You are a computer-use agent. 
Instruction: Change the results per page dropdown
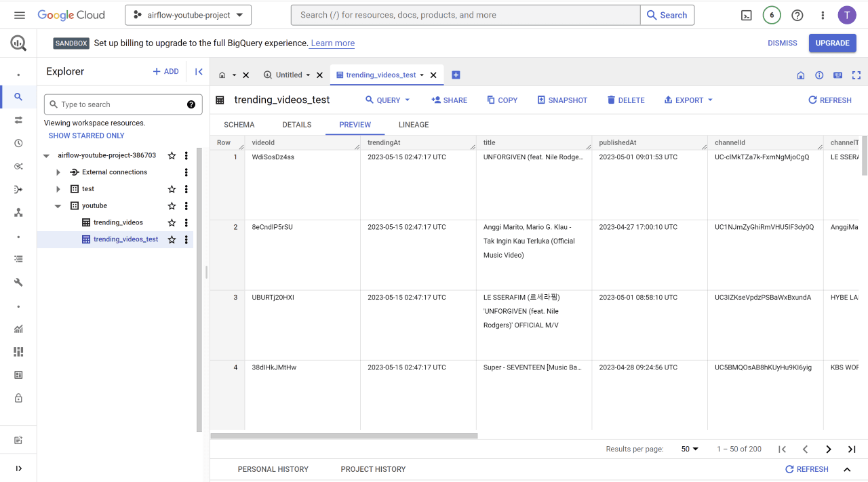tap(690, 449)
